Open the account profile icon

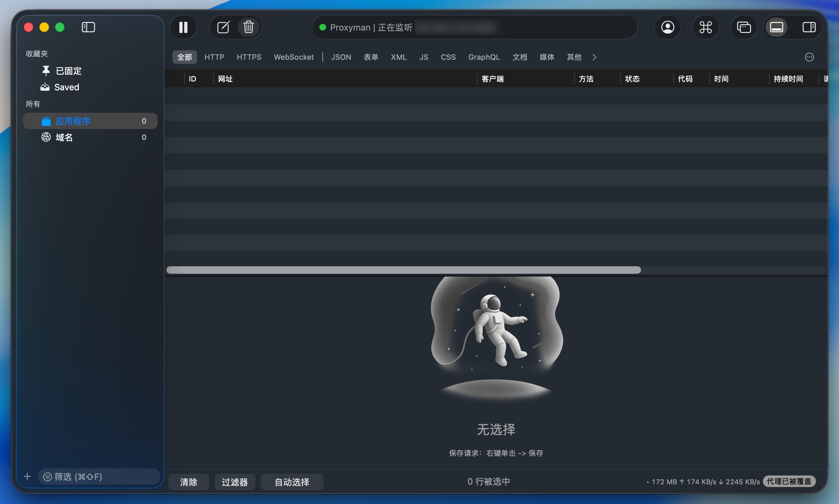(x=667, y=27)
